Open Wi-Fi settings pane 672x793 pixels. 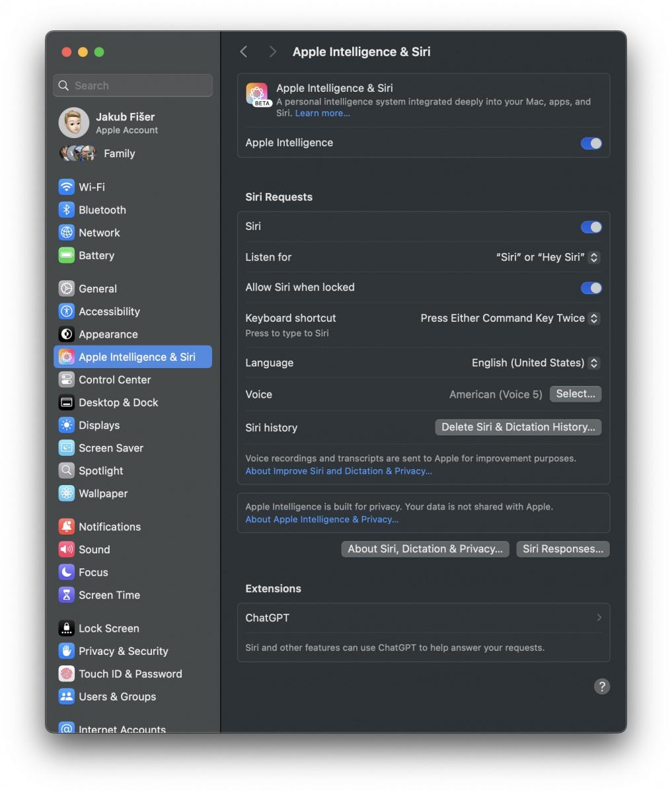click(x=133, y=187)
